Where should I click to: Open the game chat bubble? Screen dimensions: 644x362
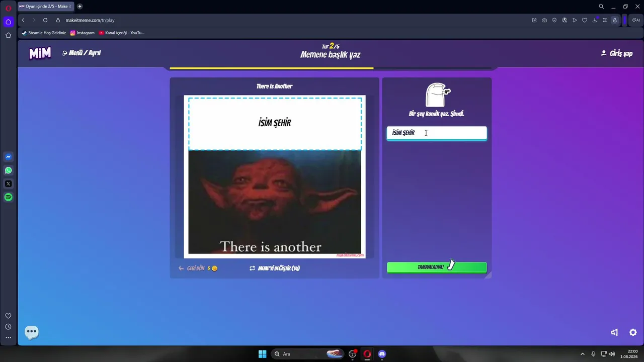[32, 332]
